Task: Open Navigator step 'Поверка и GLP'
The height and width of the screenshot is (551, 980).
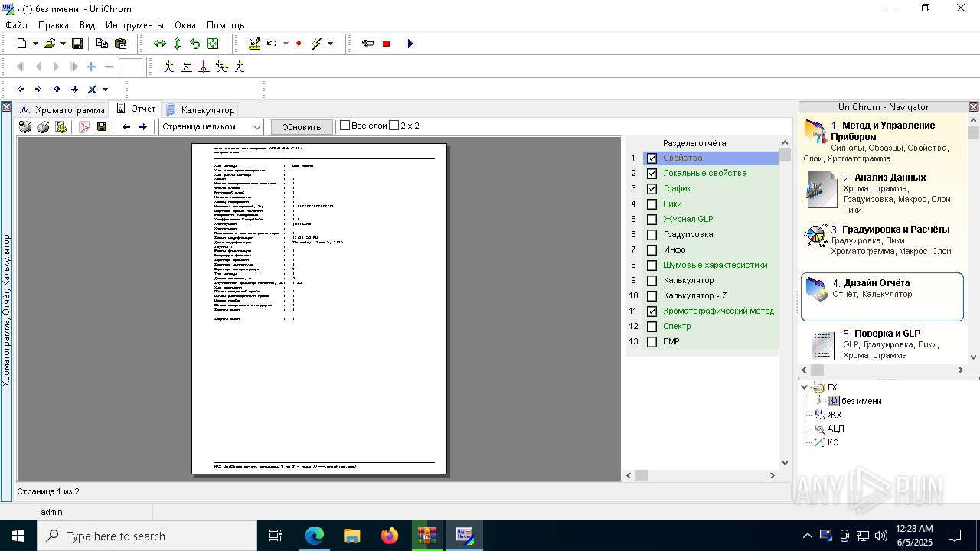Action: pos(882,344)
